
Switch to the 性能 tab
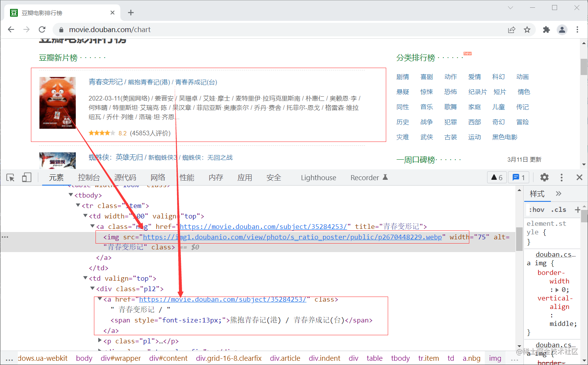[187, 177]
